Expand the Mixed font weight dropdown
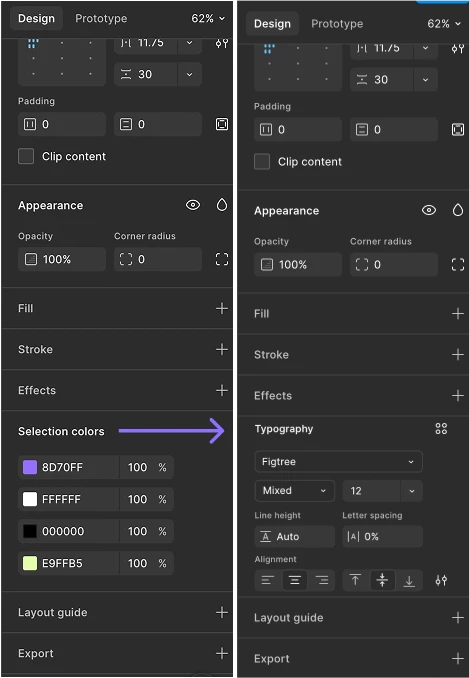Viewport: 469px width, 678px height. pos(294,491)
